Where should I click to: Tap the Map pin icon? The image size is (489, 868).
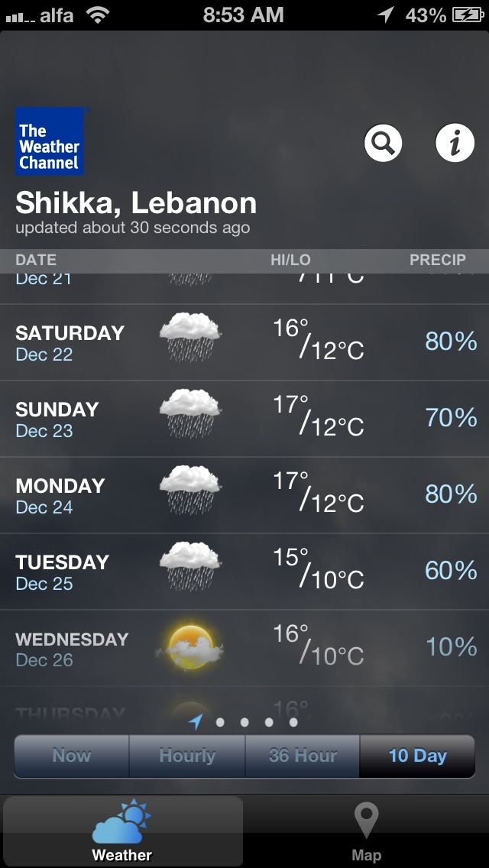tap(366, 821)
